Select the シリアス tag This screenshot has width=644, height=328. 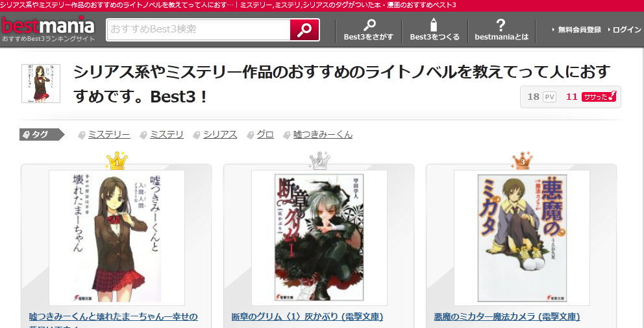(x=219, y=134)
